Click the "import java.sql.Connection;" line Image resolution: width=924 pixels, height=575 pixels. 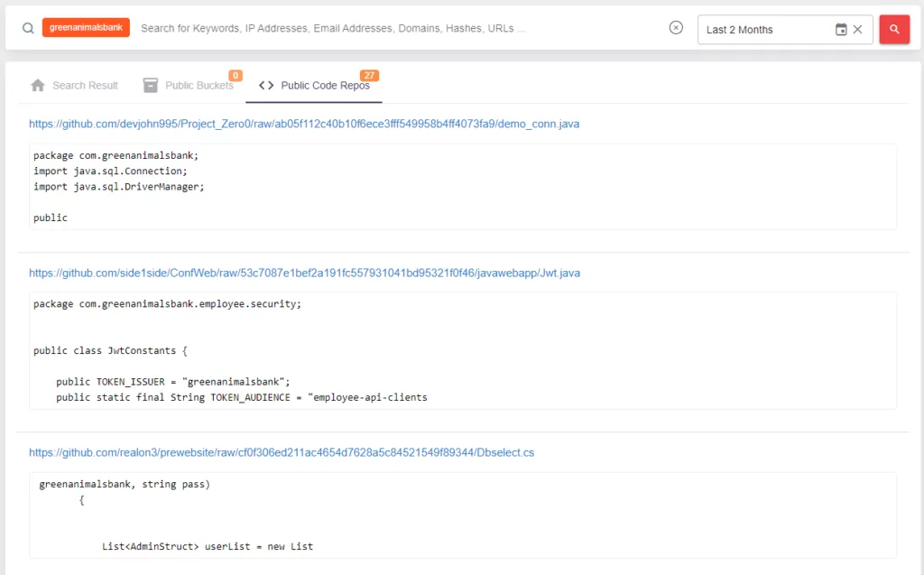coord(110,171)
